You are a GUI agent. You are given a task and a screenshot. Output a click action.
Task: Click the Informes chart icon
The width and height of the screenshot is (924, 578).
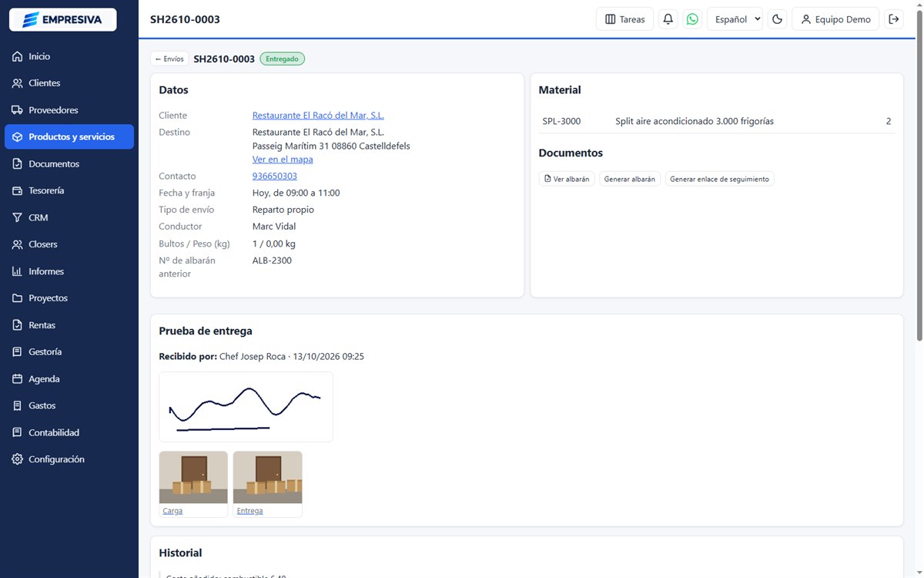tap(17, 271)
